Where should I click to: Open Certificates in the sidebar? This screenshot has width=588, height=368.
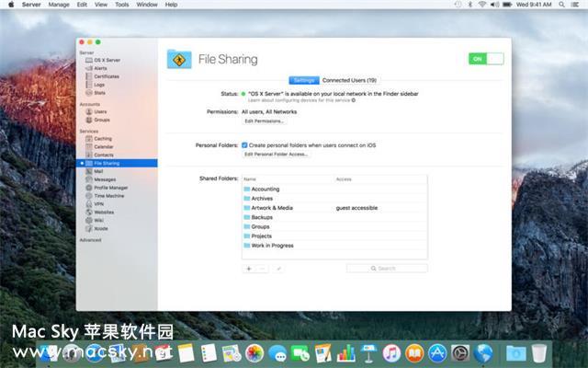coord(102,76)
